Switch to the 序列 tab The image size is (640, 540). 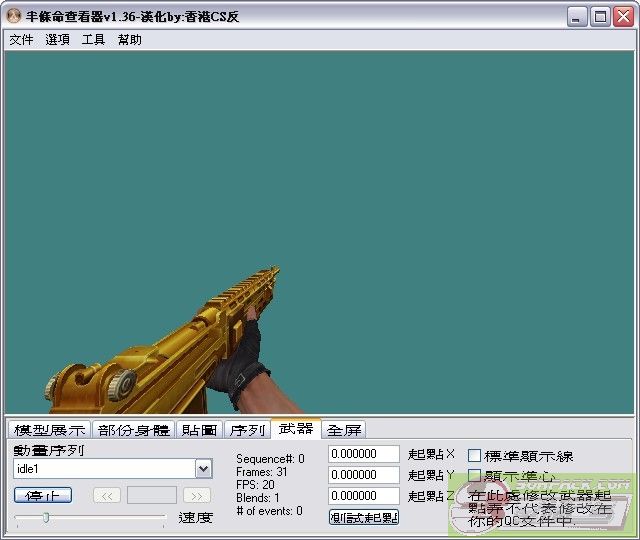coord(246,430)
